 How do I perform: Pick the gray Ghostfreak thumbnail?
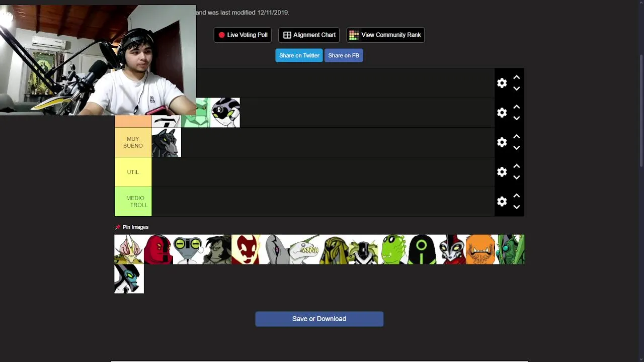pos(275,249)
